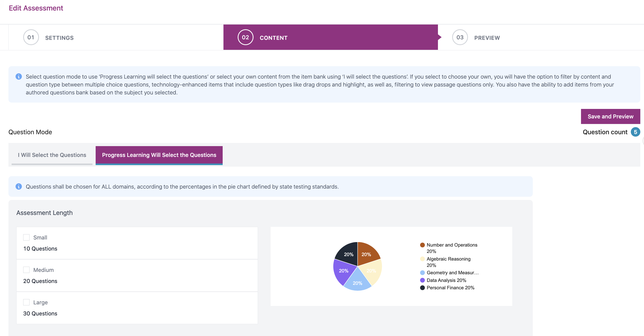Image resolution: width=644 pixels, height=336 pixels.
Task: Switch to 'I Will Select the Questions' mode
Action: [x=52, y=155]
